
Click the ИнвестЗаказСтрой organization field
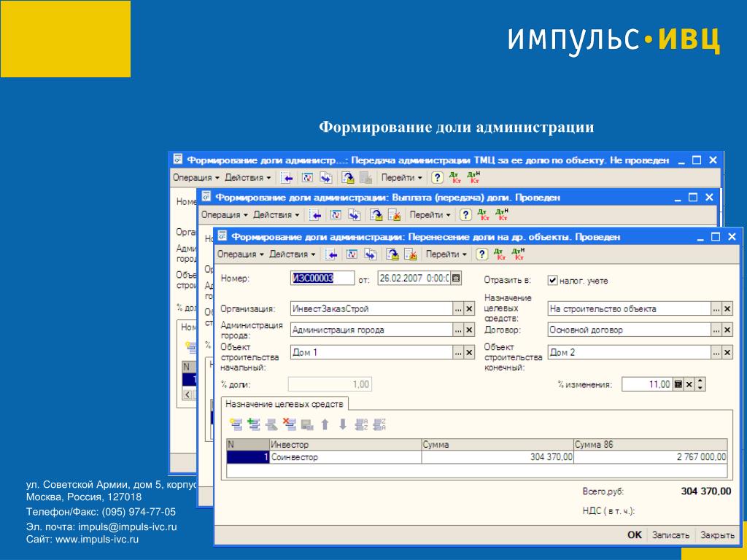point(371,309)
